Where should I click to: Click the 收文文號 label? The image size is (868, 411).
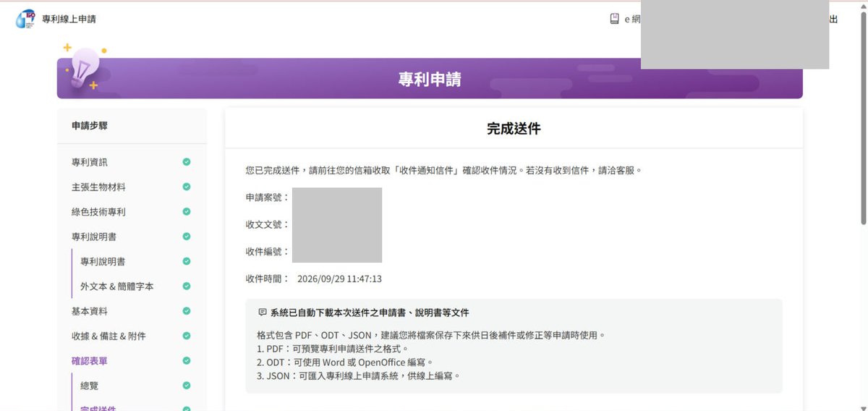(x=268, y=224)
